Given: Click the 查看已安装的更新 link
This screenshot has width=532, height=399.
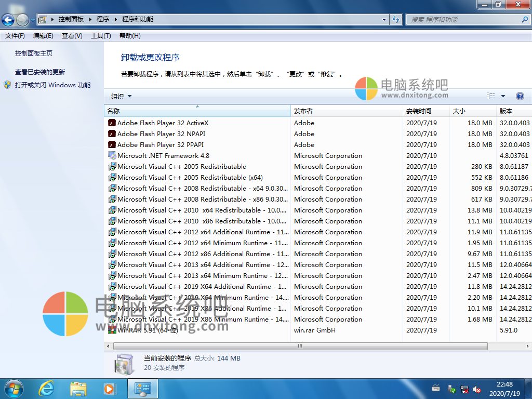Looking at the screenshot, I should click(x=40, y=72).
